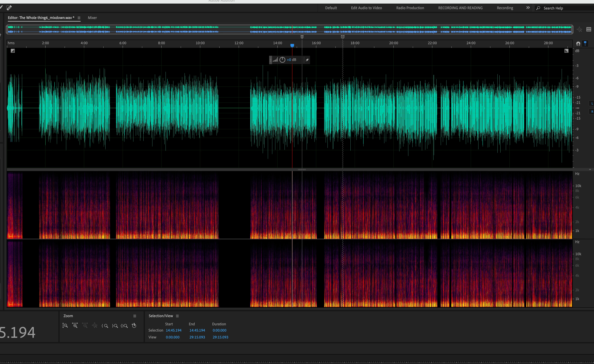The height and width of the screenshot is (364, 594).
Task: Zoom to selection Out point icon
Action: point(115,326)
